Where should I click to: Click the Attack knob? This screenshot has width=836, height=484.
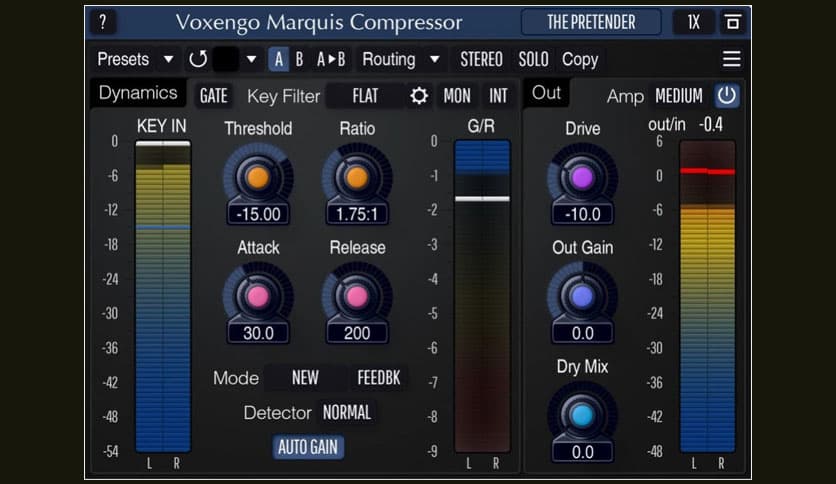(x=258, y=296)
